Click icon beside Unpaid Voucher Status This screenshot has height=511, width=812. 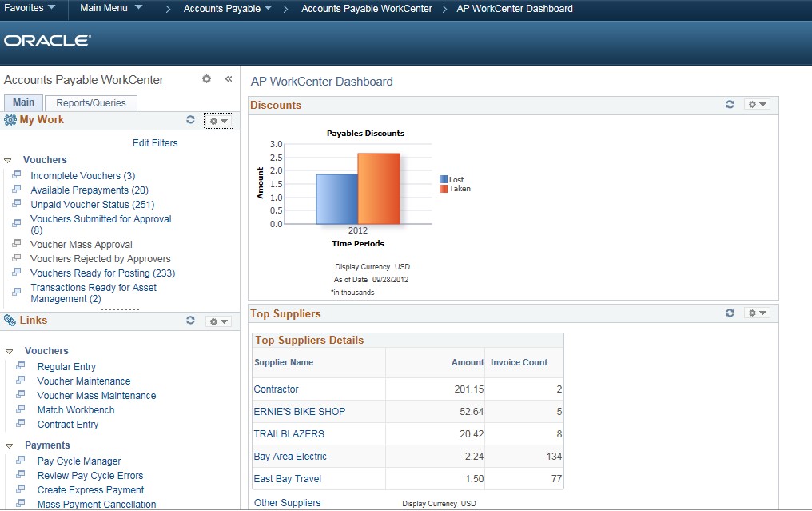tap(17, 203)
